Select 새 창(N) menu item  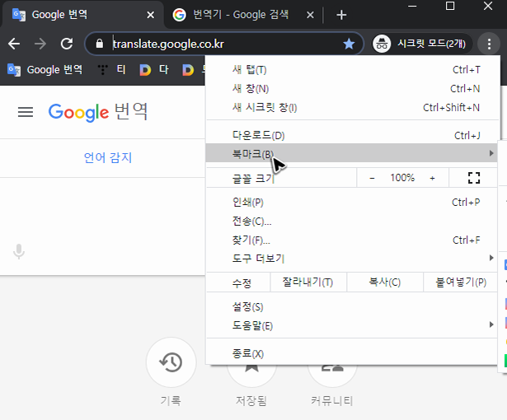352,88
